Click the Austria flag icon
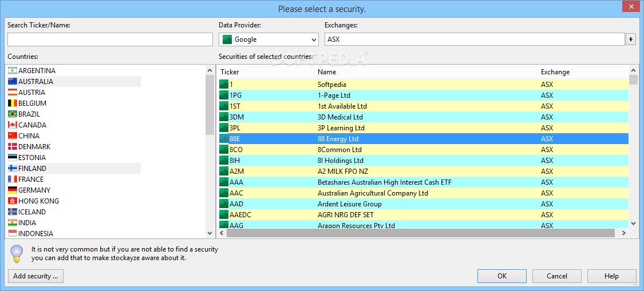Image resolution: width=644 pixels, height=291 pixels. click(13, 93)
